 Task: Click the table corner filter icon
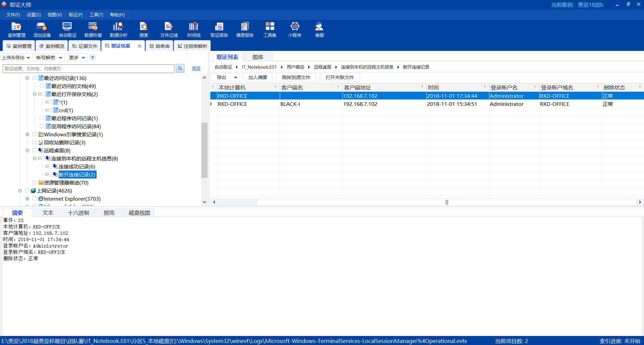(213, 87)
